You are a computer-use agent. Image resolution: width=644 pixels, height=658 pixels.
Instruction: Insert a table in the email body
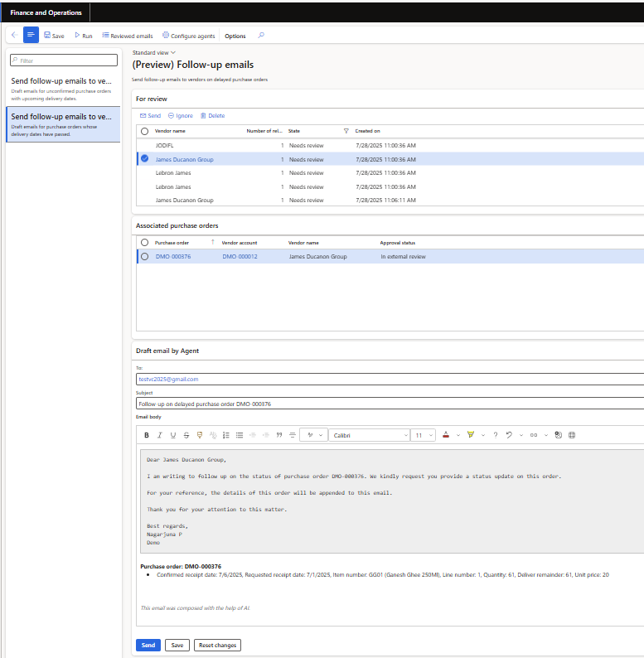pyautogui.click(x=572, y=435)
